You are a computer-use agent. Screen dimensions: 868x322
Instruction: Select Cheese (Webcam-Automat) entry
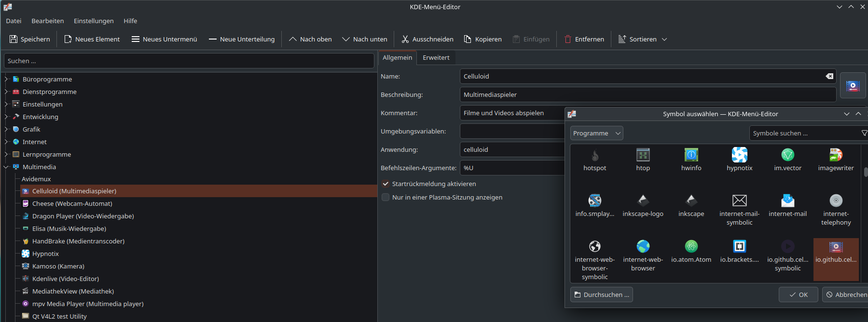click(x=72, y=203)
